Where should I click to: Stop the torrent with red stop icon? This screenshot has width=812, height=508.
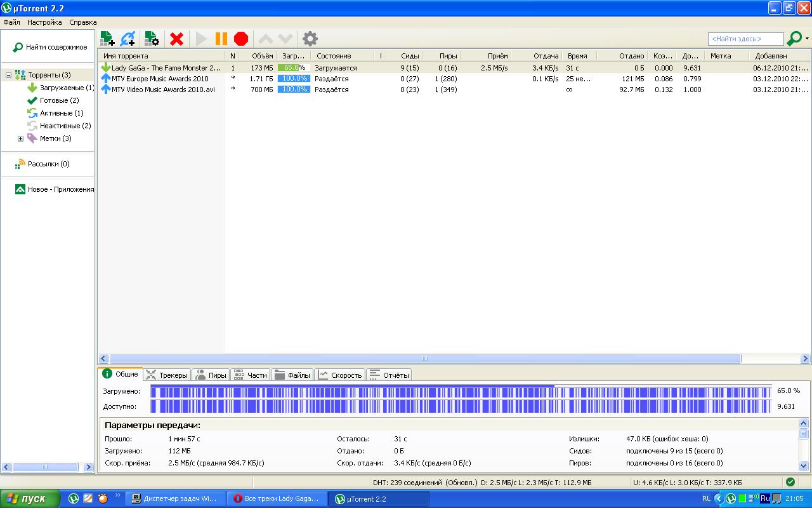coord(241,39)
